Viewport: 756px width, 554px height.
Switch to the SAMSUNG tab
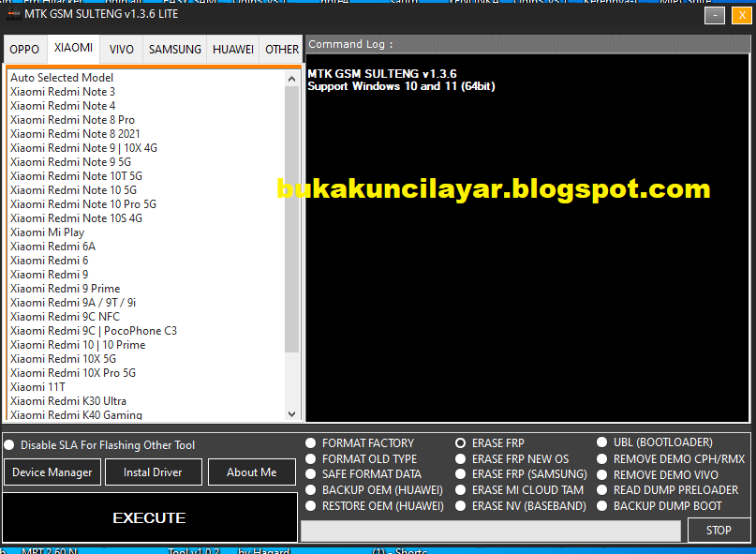click(x=175, y=50)
